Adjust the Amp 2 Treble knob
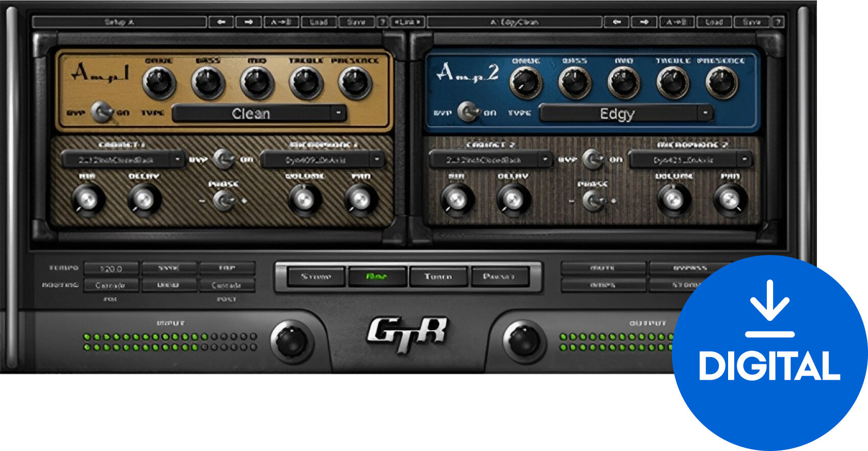Viewport: 868px width, 451px height. [x=673, y=83]
